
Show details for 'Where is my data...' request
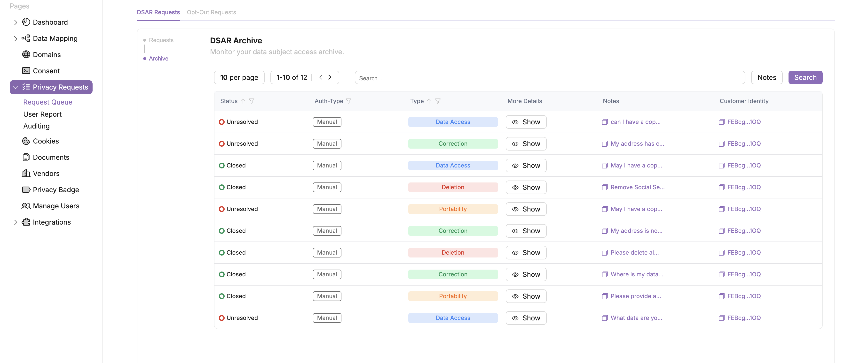click(x=526, y=274)
